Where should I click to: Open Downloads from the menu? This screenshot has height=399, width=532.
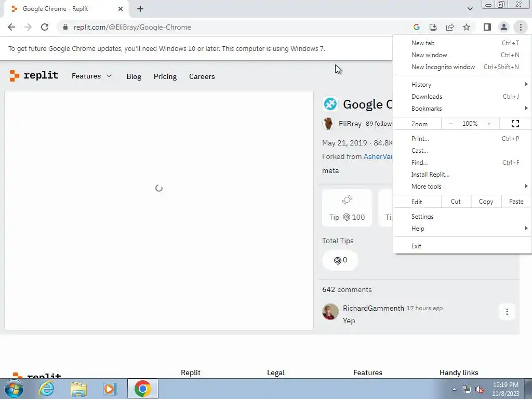pos(462,96)
